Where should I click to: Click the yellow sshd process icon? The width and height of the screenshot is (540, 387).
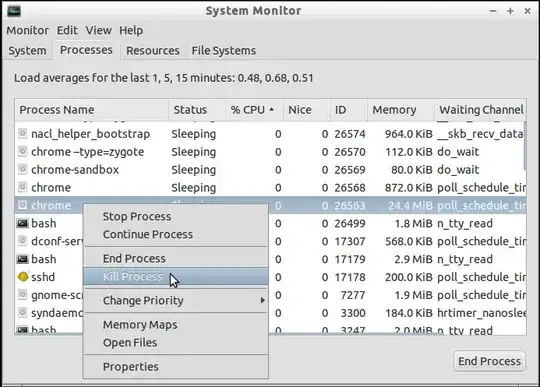click(x=23, y=277)
